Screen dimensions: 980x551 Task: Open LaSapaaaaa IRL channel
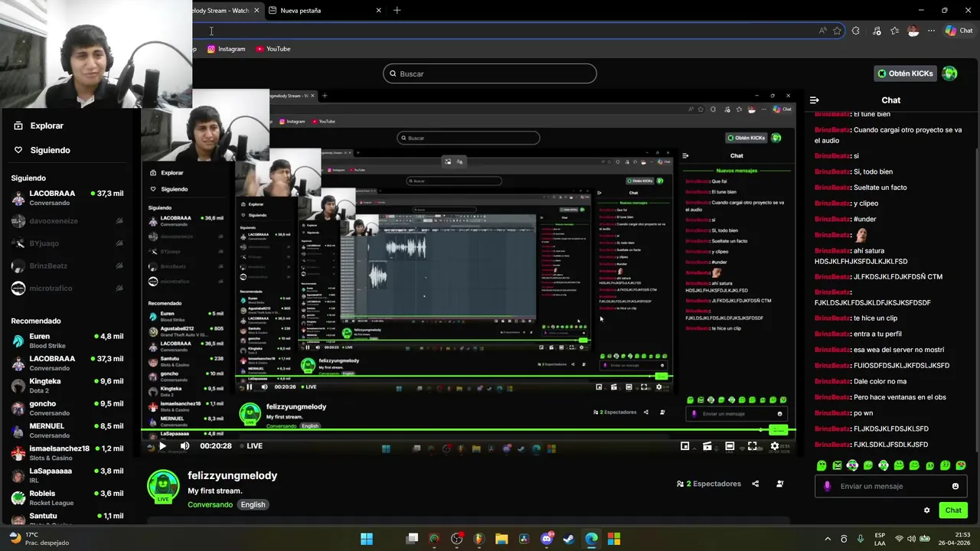click(67, 475)
